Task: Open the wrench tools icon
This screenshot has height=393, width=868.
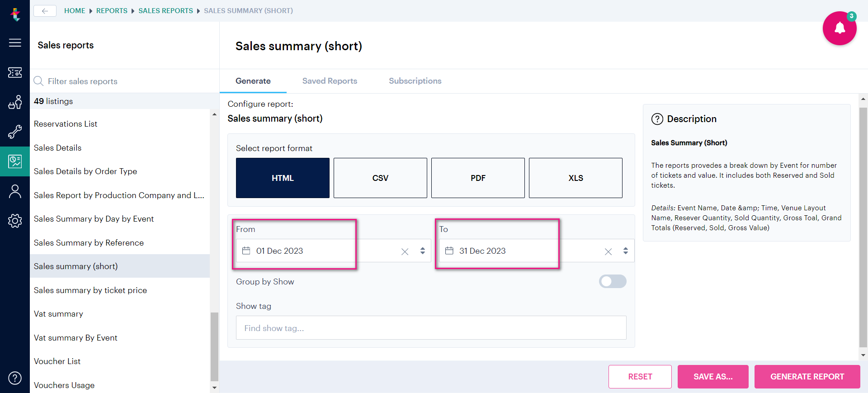Action: tap(15, 132)
